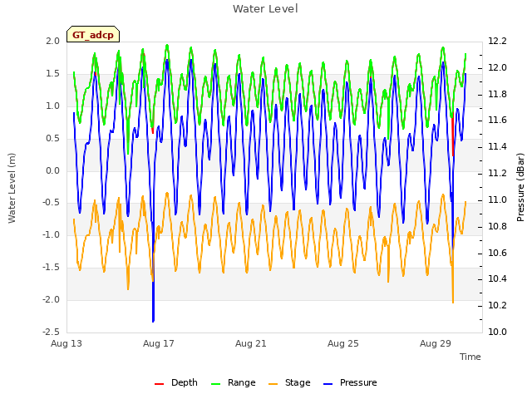Click the 10.0 pressure axis tick label

pos(497,332)
